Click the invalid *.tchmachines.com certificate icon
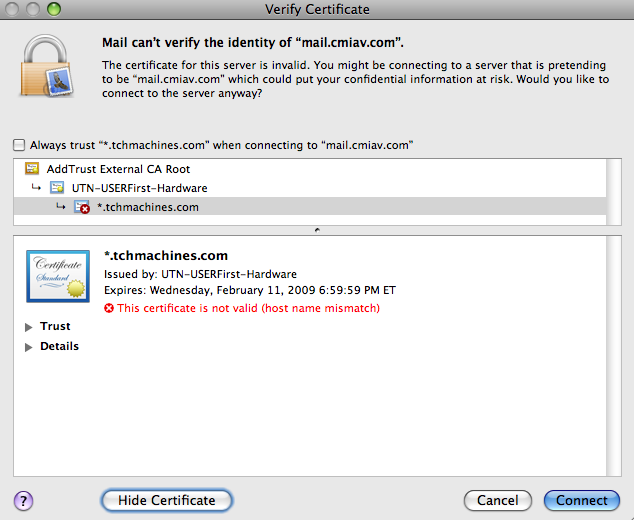 pos(83,207)
